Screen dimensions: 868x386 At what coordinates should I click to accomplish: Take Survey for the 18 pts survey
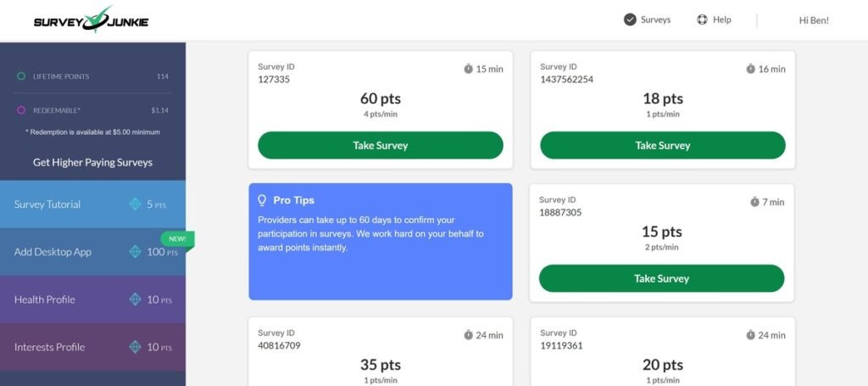[x=662, y=145]
